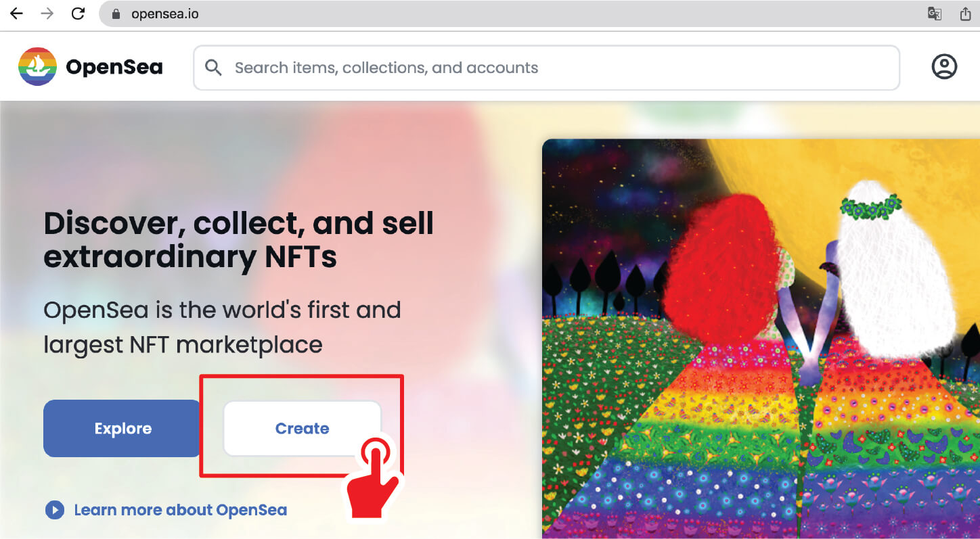The height and width of the screenshot is (539, 980).
Task: Open Learn more about OpenSea link
Action: (180, 510)
